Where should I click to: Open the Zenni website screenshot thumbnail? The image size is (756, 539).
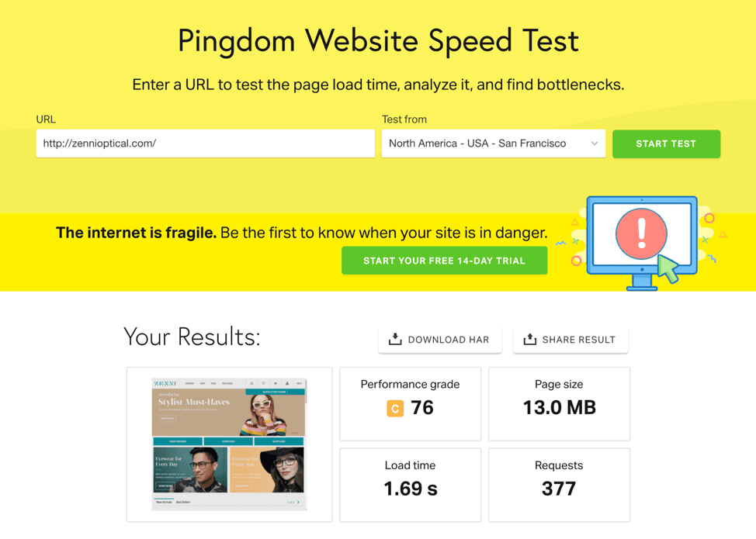pyautogui.click(x=229, y=444)
